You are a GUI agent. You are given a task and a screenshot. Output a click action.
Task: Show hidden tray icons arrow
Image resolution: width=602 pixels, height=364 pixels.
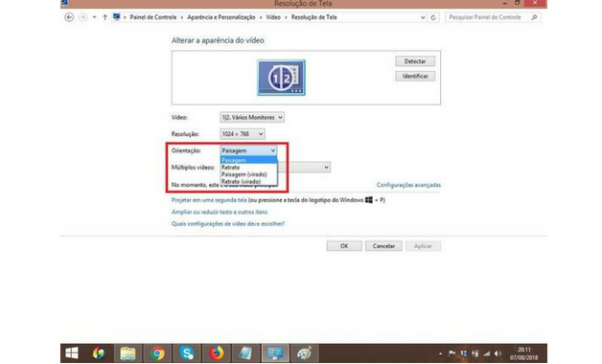[x=440, y=353]
